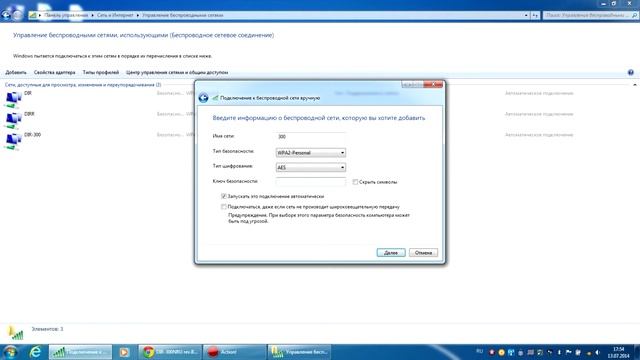Click the network name field containing 300

[311, 137]
